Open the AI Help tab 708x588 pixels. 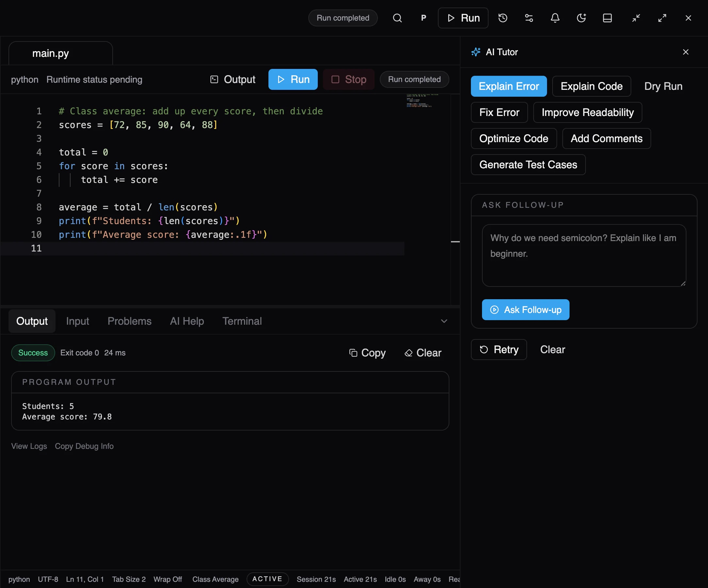tap(187, 321)
